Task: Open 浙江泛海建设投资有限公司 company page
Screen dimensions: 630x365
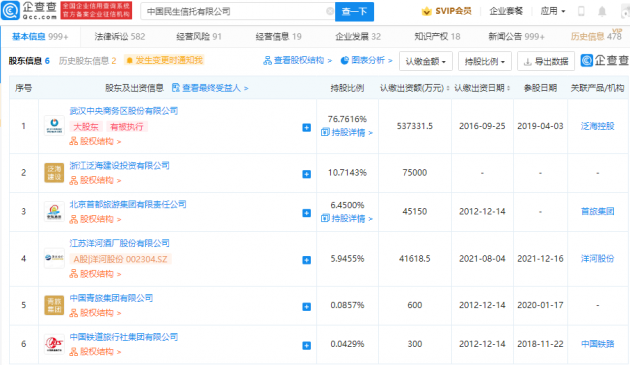Action: (119, 166)
